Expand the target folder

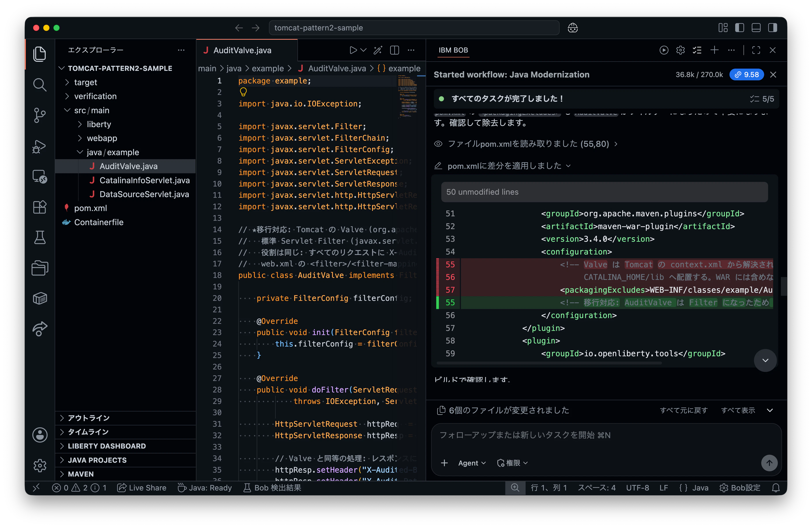coord(125,82)
